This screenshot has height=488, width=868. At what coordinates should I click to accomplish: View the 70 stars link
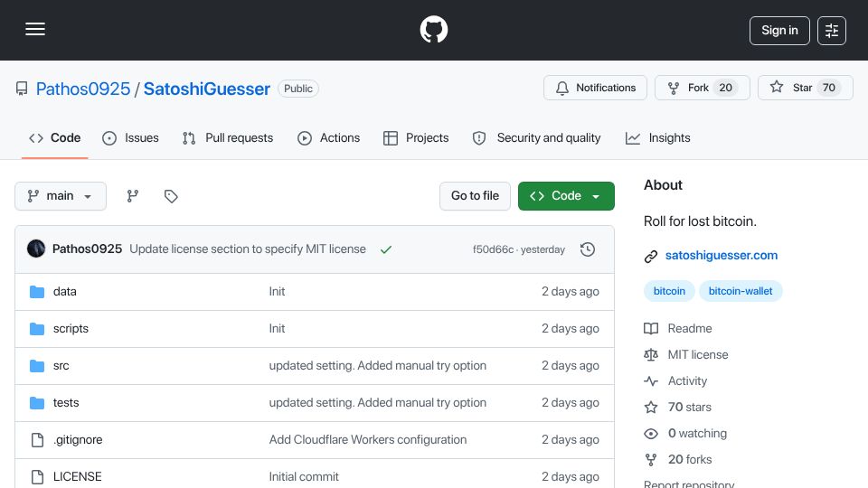(690, 408)
